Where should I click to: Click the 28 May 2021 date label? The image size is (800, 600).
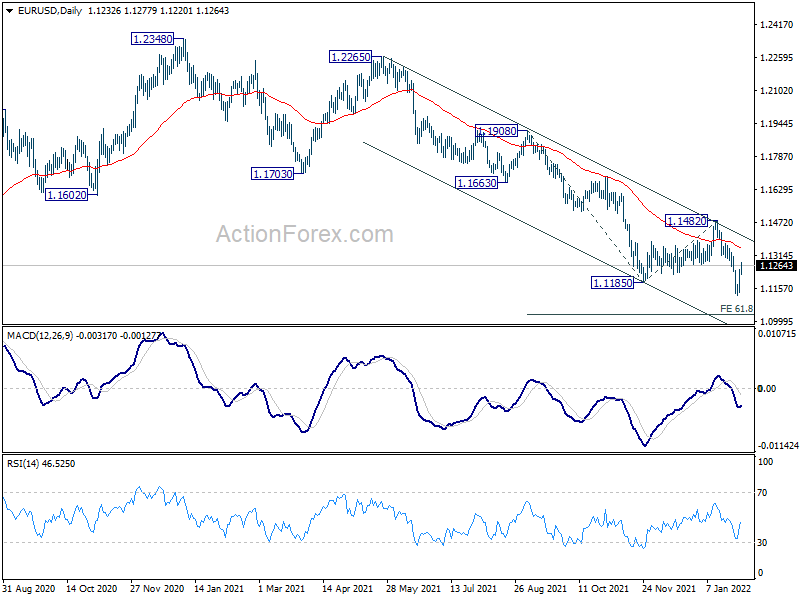(x=413, y=588)
